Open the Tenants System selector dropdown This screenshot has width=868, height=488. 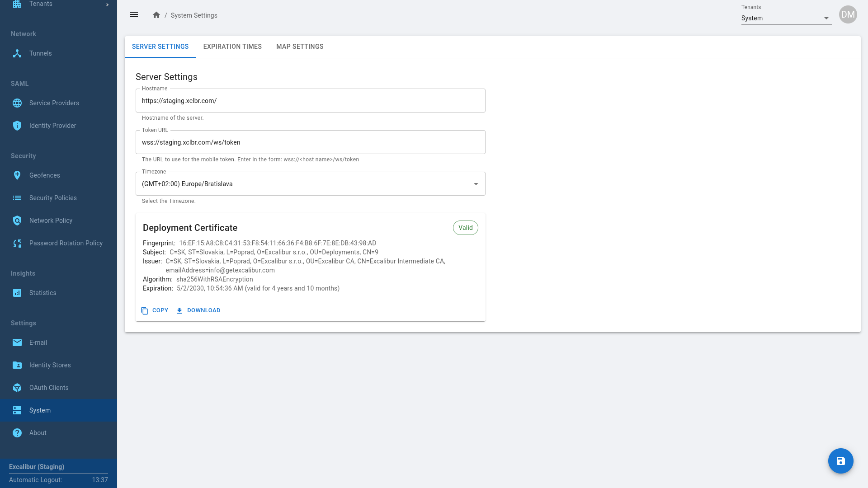click(786, 18)
